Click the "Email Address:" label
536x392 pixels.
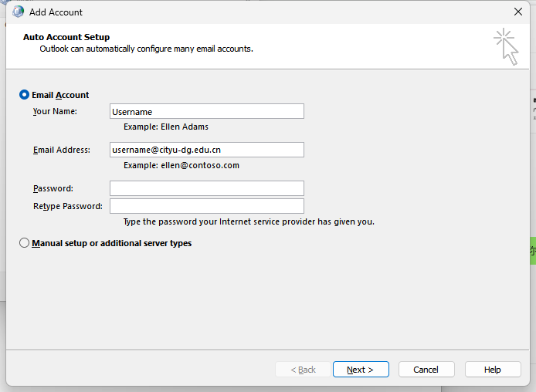tap(62, 150)
